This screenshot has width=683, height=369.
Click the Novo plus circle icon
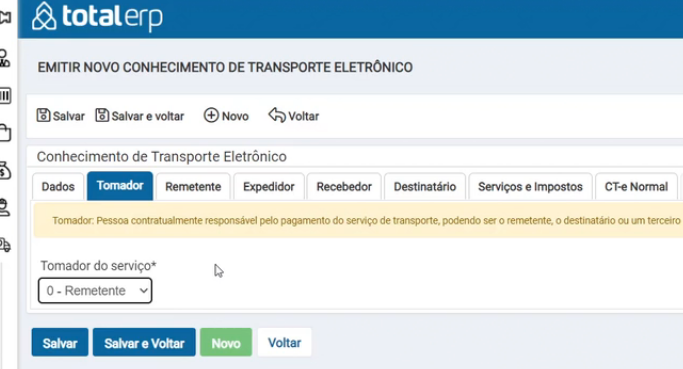(211, 115)
